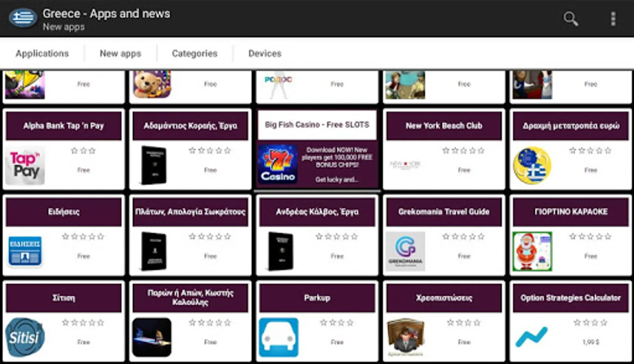The width and height of the screenshot is (634, 364).
Task: Open ΓΙΟΡΤΙΝΟ ΚΑΡΑΟΚΕ title
Action: pyautogui.click(x=570, y=212)
